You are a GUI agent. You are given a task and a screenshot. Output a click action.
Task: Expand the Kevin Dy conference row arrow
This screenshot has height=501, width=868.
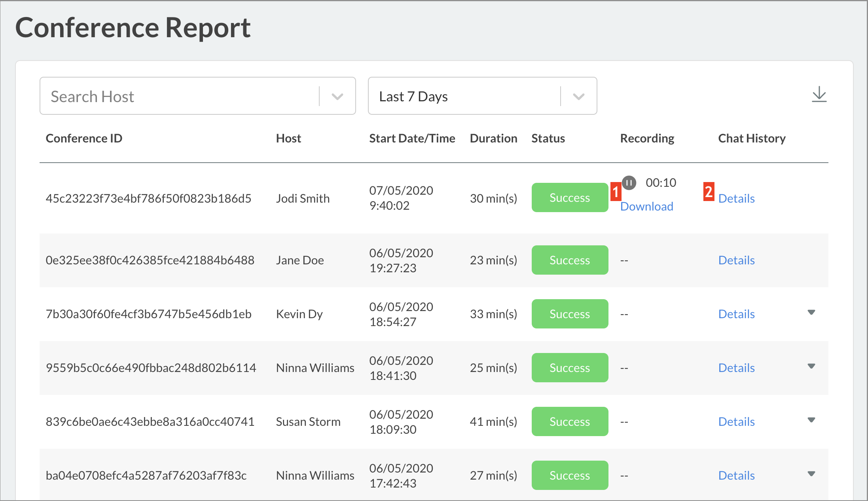811,313
